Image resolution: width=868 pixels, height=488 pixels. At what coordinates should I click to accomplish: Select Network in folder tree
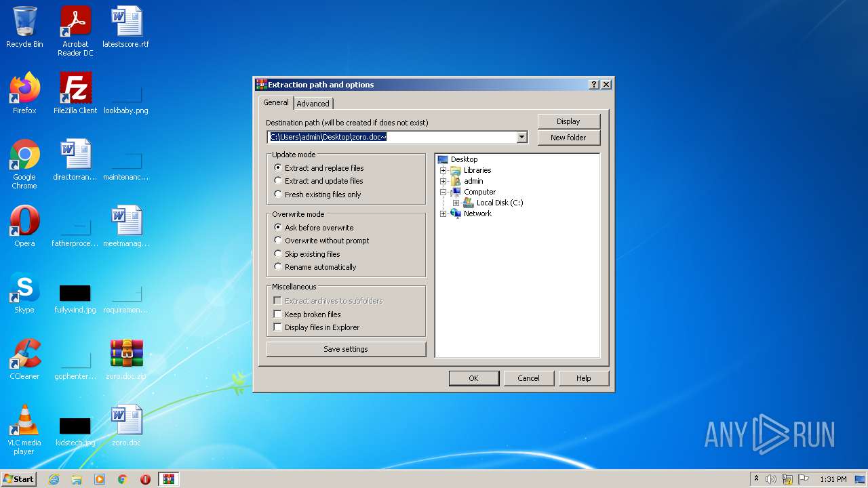click(x=477, y=213)
